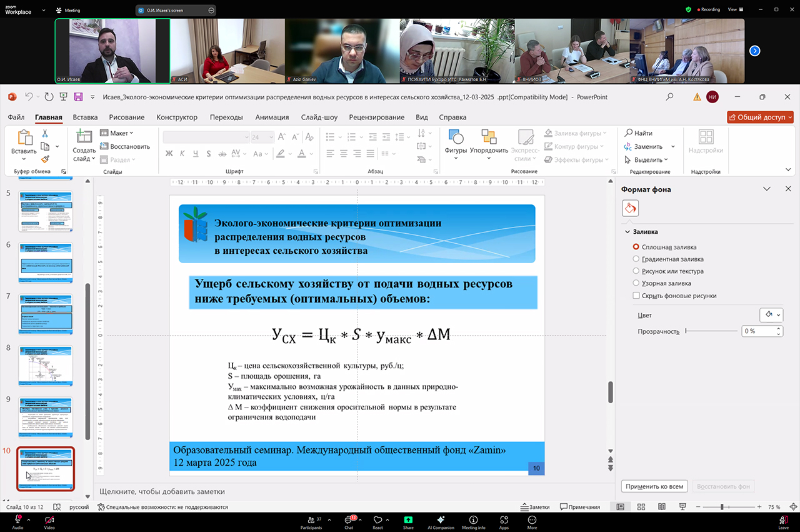Click the present-from-beginning icon in quick access
The height and width of the screenshot is (532, 800).
click(64, 97)
